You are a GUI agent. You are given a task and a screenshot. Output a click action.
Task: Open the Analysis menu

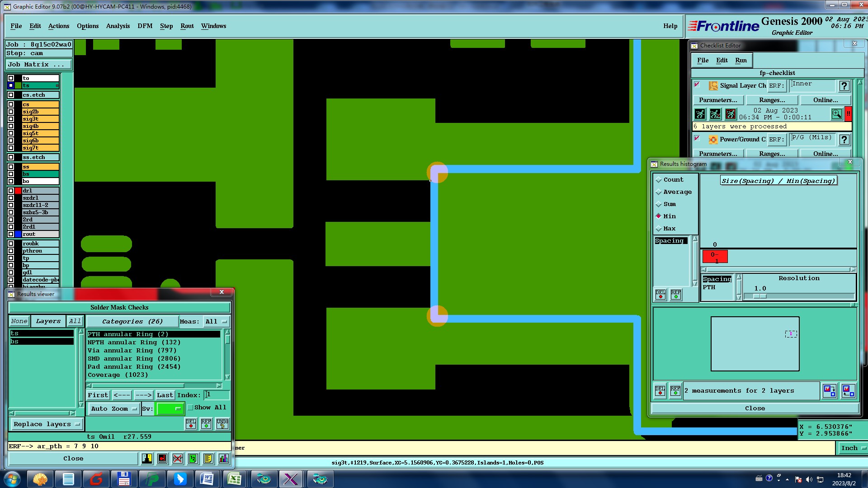click(118, 26)
